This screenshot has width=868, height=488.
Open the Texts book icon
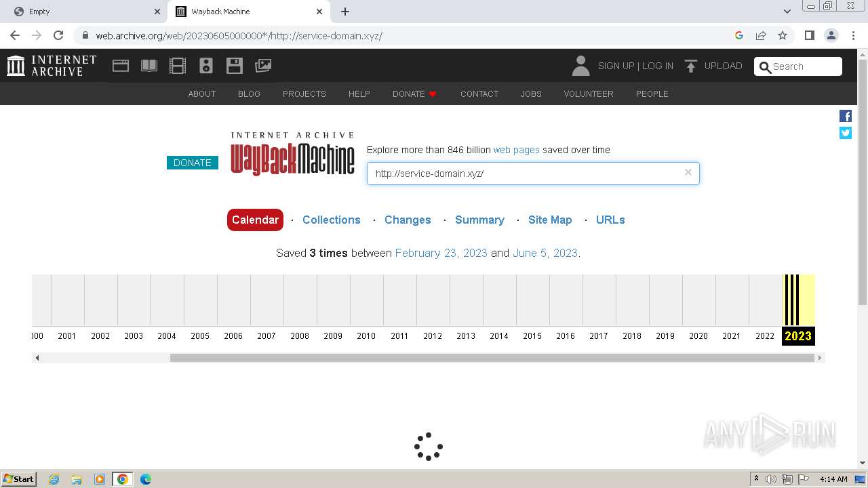click(x=149, y=66)
